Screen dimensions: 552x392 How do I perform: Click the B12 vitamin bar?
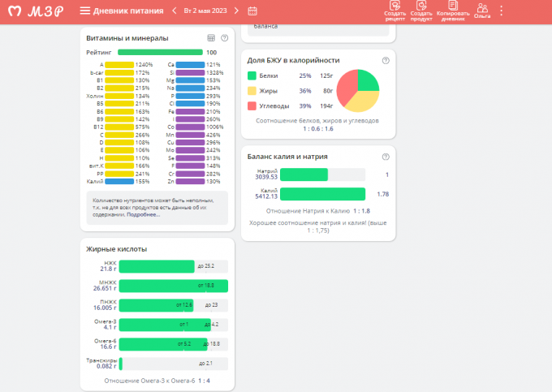pyautogui.click(x=120, y=127)
